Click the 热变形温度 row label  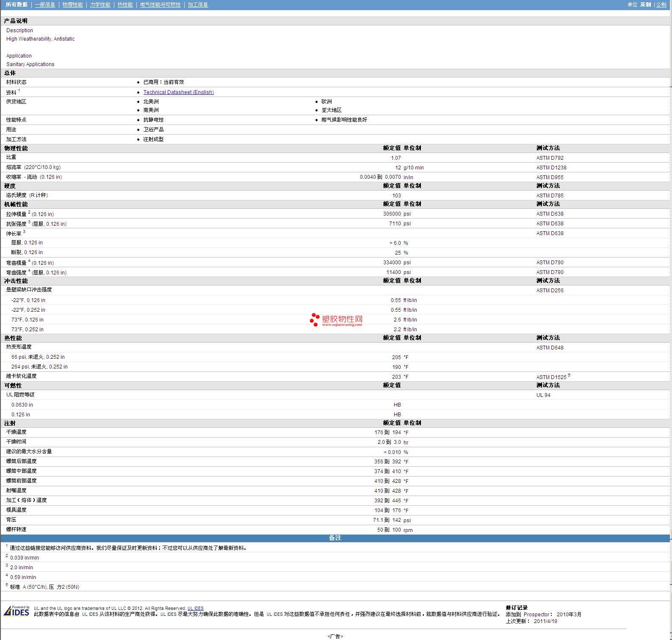tap(19, 347)
